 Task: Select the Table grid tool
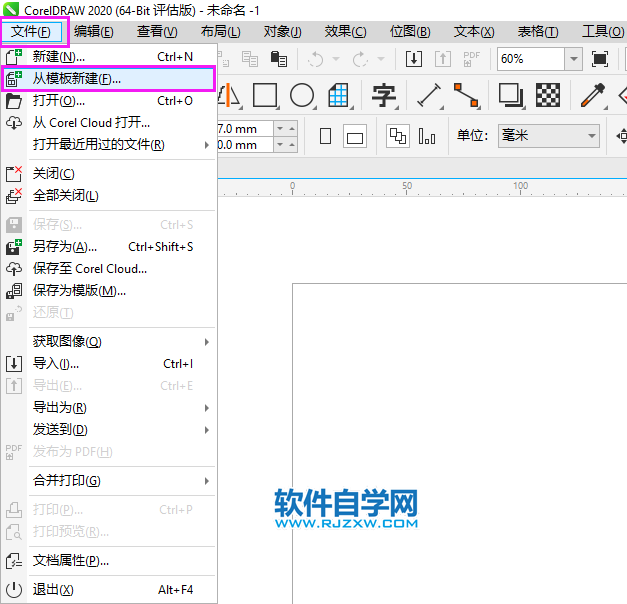pyautogui.click(x=339, y=95)
